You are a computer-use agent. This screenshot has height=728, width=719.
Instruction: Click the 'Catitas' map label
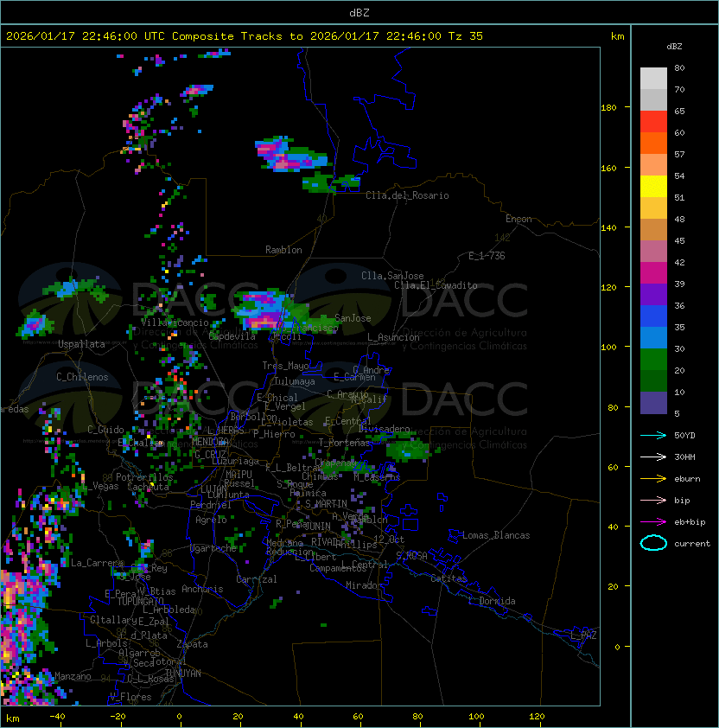tap(449, 578)
